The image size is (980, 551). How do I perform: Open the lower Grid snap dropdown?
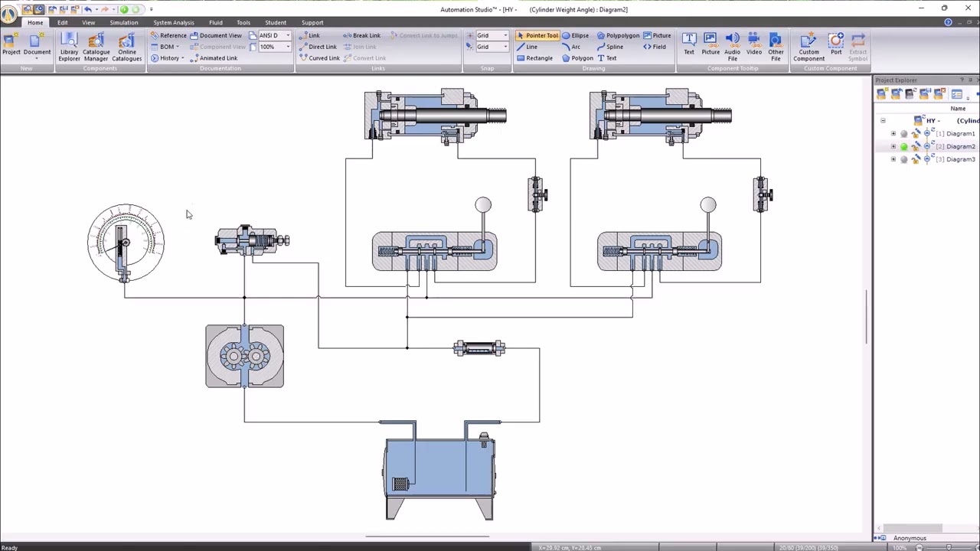[x=505, y=47]
